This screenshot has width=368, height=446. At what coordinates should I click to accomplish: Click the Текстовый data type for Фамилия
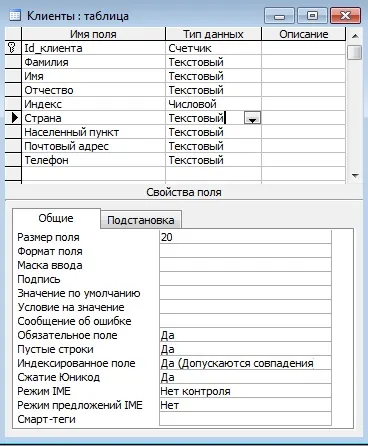[213, 62]
